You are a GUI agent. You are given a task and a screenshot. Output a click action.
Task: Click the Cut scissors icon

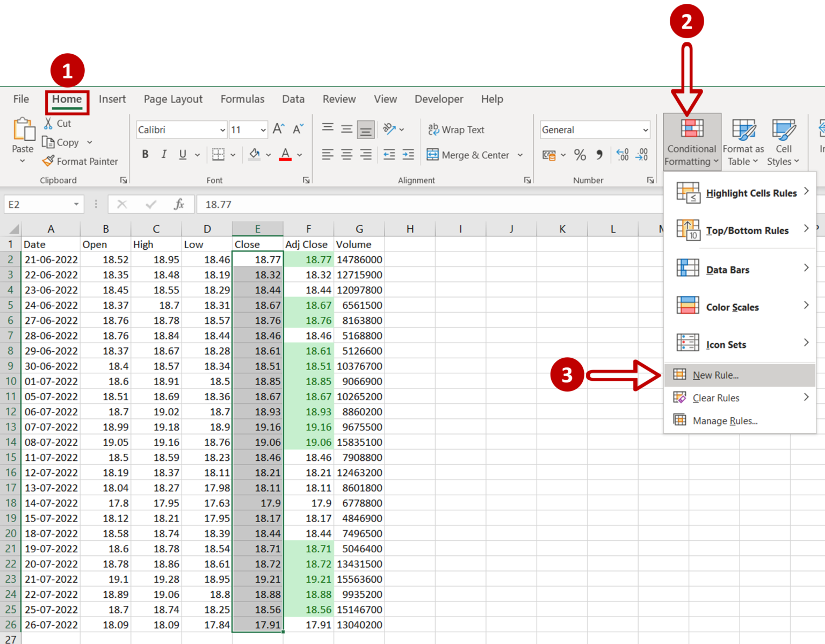(48, 124)
